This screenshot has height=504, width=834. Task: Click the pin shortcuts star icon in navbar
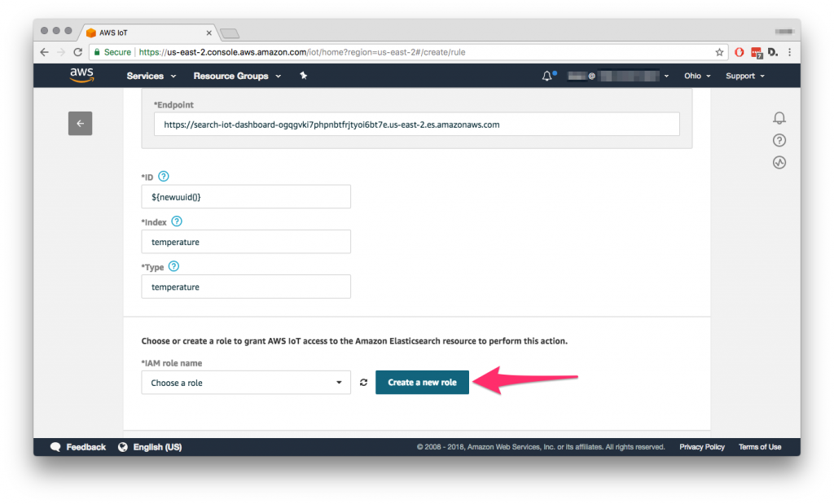click(302, 75)
